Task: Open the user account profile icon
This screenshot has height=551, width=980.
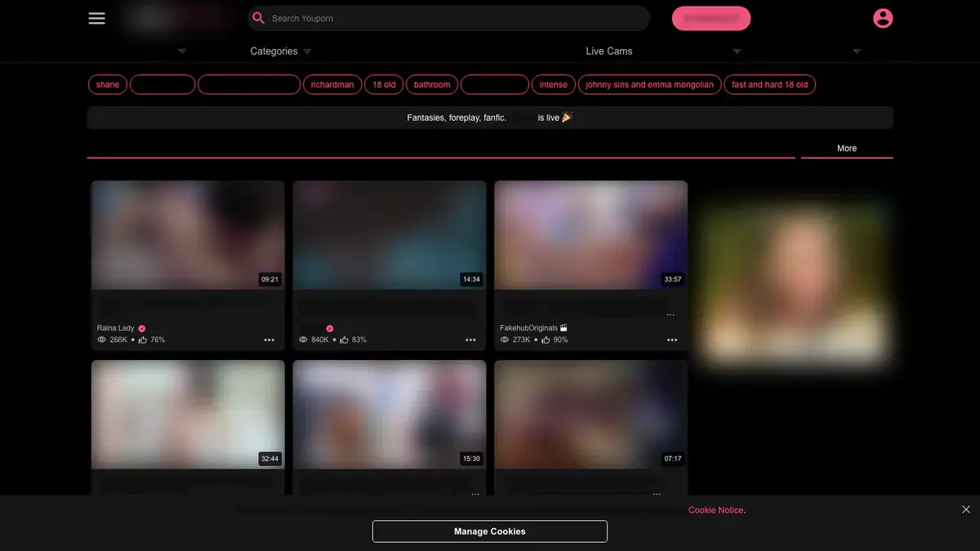Action: coord(883,18)
